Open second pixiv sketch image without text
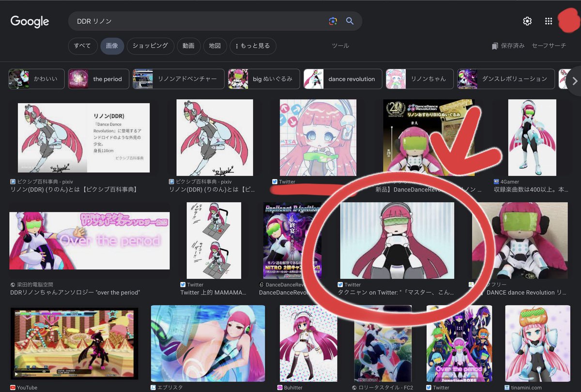This screenshot has height=392, width=581. [214, 138]
